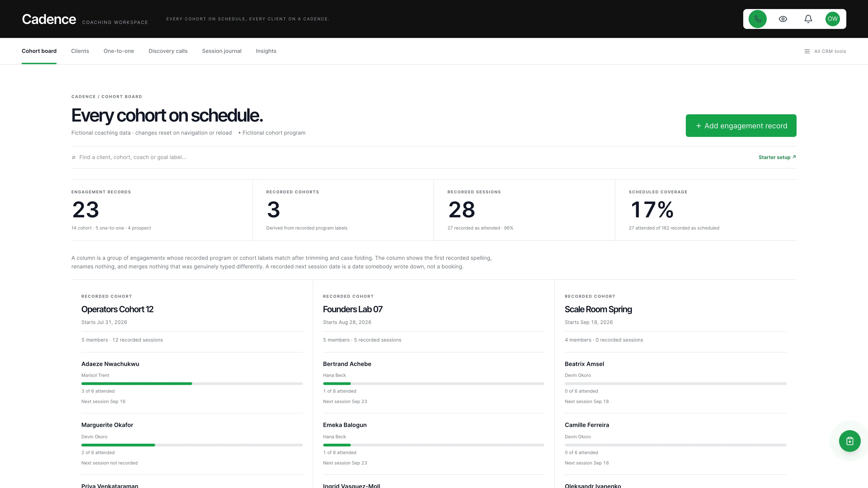Click '5 members · 12 recorded sessions'
This screenshot has width=868, height=488.
[122, 340]
